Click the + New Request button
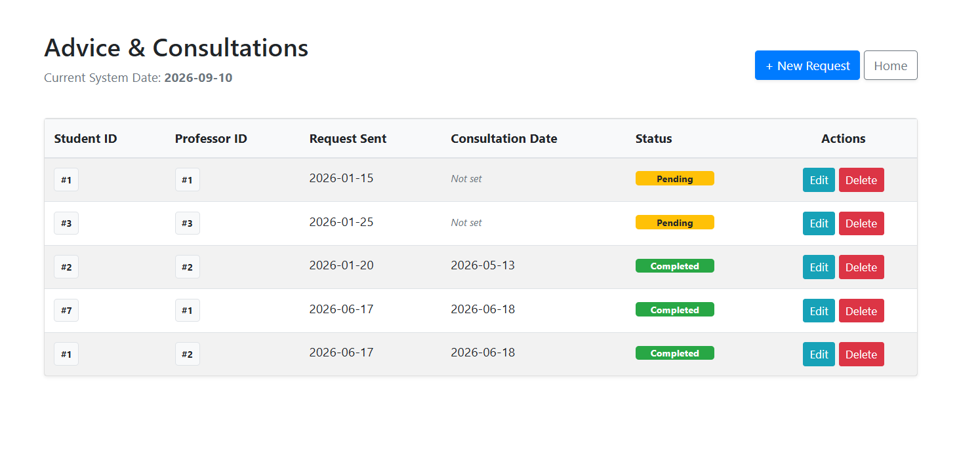Image resolution: width=980 pixels, height=460 pixels. [807, 66]
